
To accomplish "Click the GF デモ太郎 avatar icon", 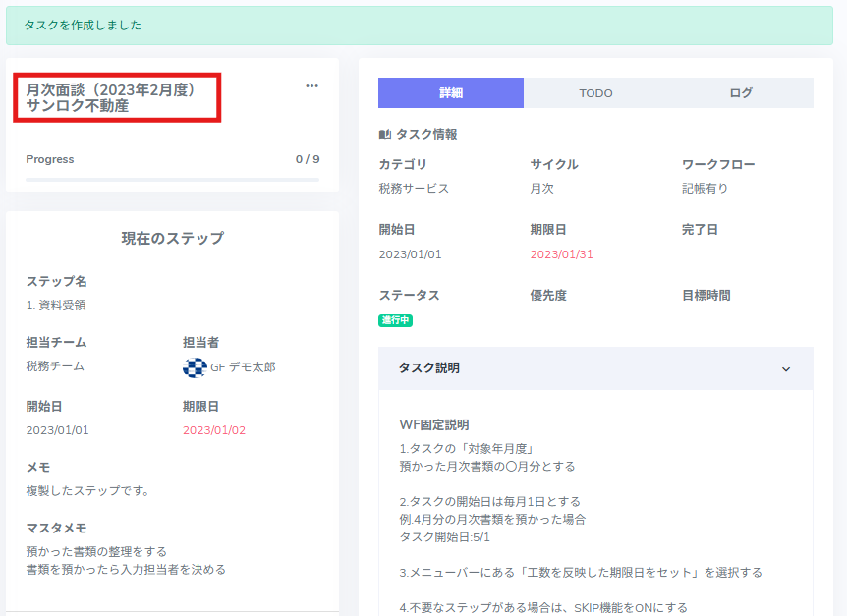I will 194,367.
